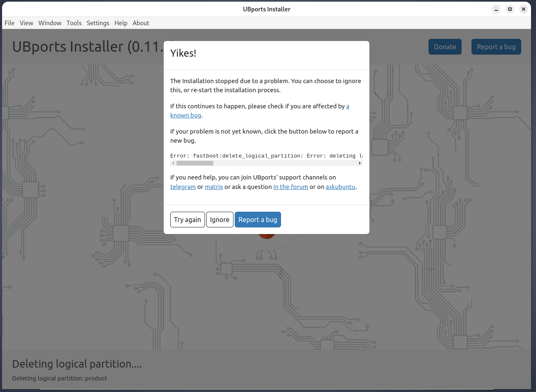Click the Donate button in the header
Image resolution: width=536 pixels, height=392 pixels.
tap(445, 47)
